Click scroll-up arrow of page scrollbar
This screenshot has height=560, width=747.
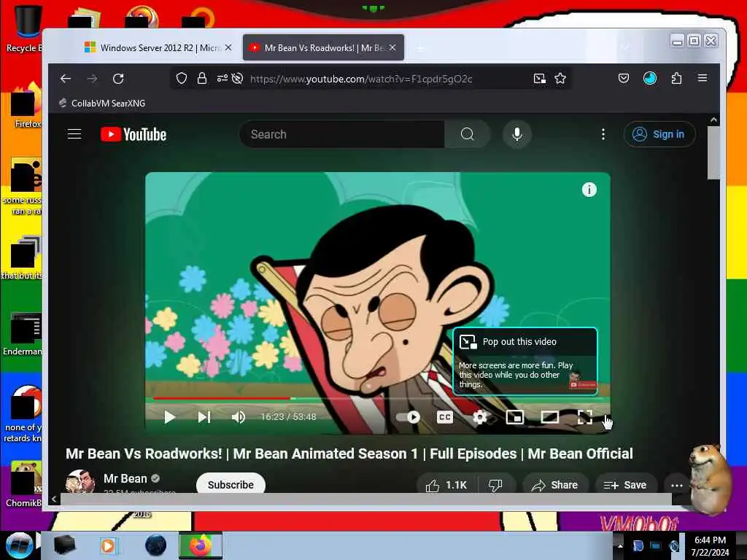[713, 120]
